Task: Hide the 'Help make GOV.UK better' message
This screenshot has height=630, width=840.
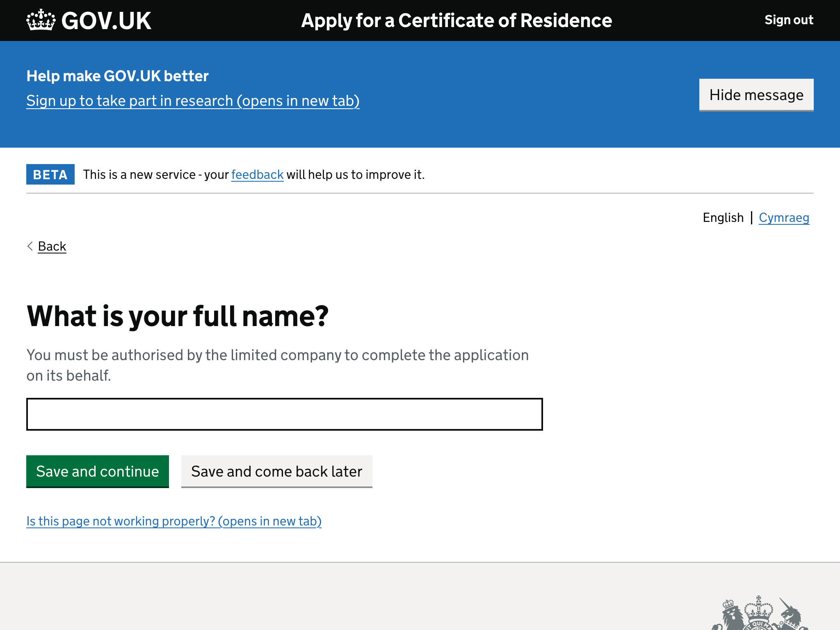Action: (756, 95)
